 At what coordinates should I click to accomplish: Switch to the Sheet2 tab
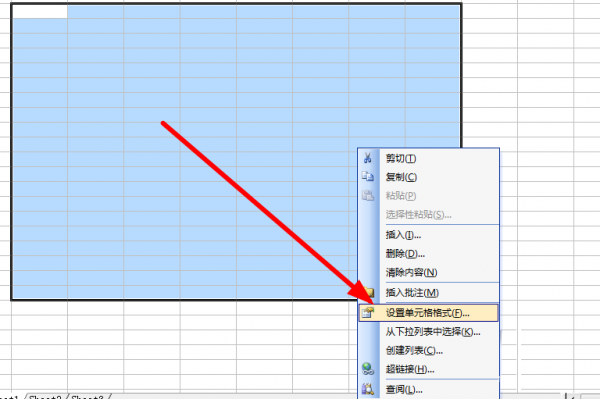45,397
